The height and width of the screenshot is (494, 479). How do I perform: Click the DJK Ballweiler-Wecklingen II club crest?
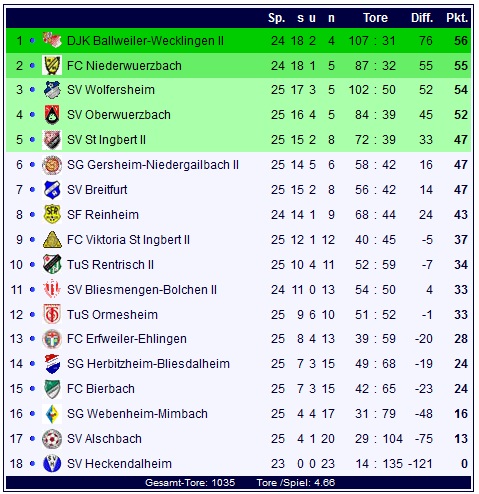[52, 40]
